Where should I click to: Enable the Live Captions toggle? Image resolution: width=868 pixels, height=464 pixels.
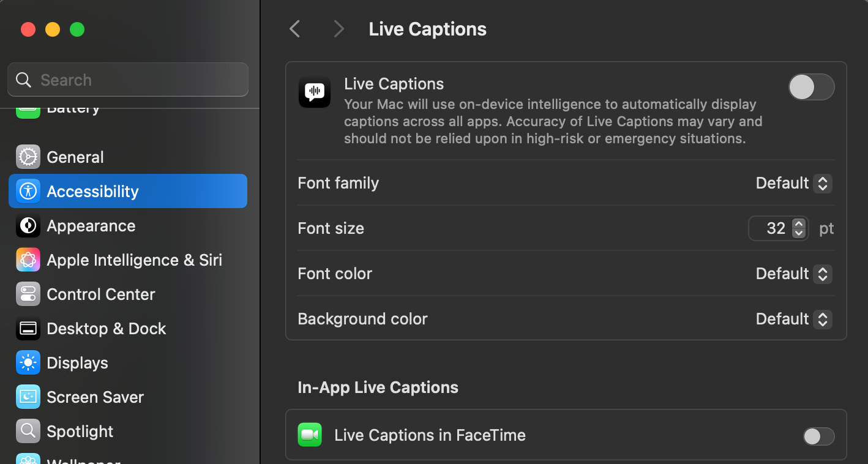point(811,87)
